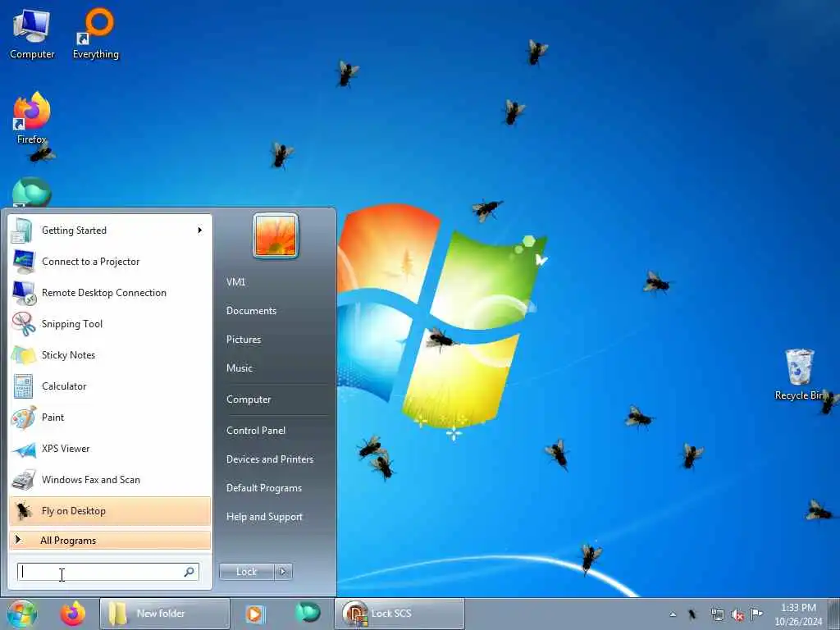Click the XPS Viewer icon
This screenshot has width=840, height=630.
[24, 449]
